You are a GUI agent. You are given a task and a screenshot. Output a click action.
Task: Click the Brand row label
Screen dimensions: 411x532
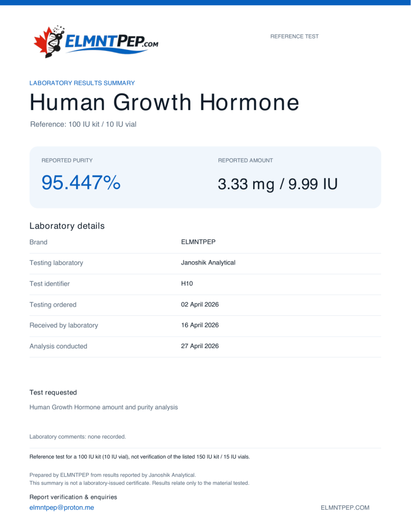click(x=38, y=242)
